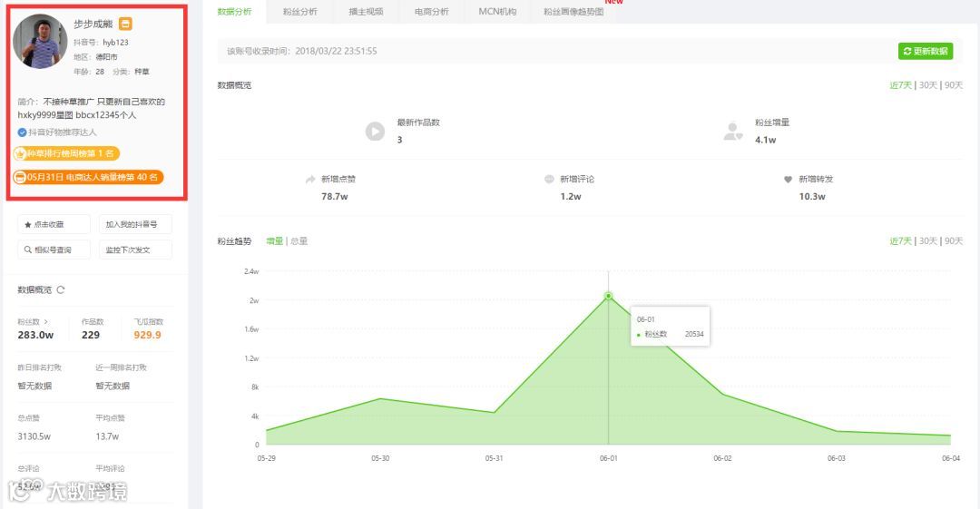980x509 pixels.
Task: Click the 平均点赞 value 13.7w
Action: pos(107,436)
